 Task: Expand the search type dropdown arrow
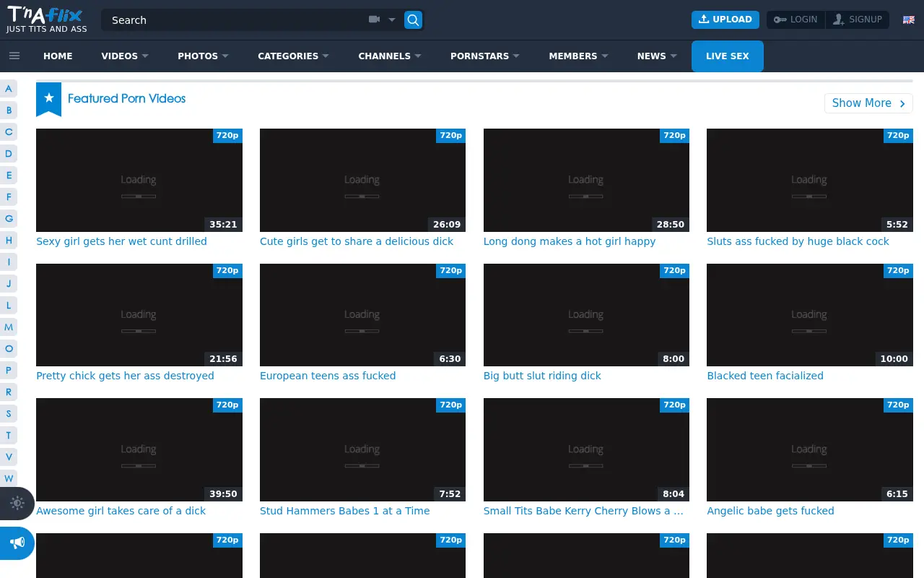(392, 20)
